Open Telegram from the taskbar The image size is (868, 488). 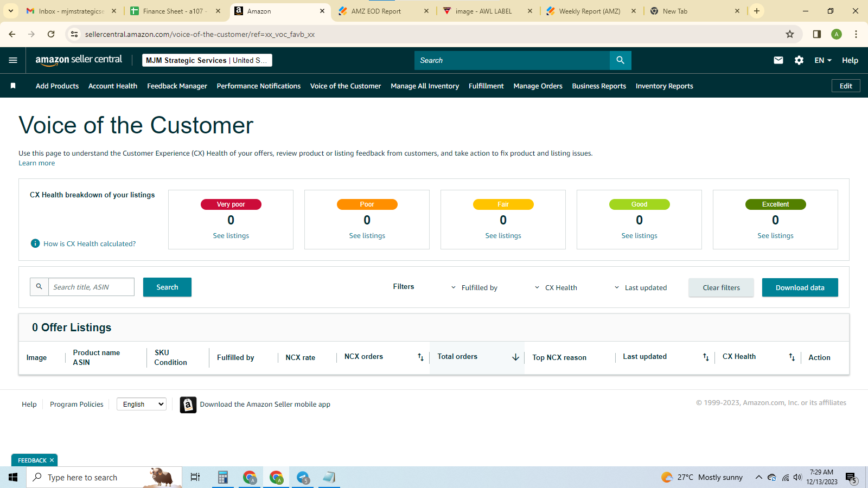click(x=303, y=477)
